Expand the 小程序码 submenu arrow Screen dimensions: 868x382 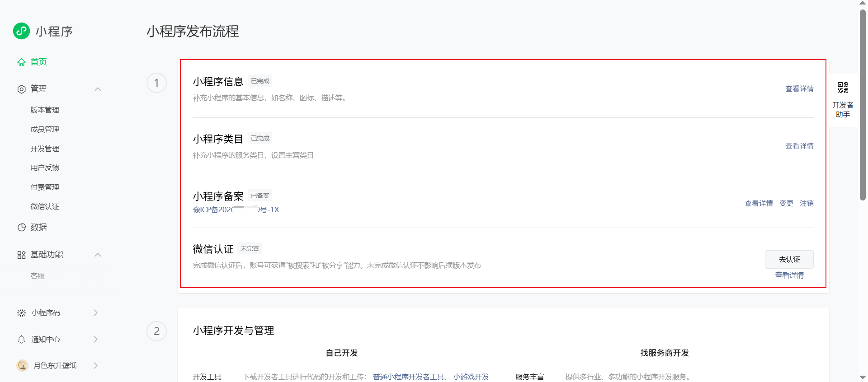coord(95,313)
